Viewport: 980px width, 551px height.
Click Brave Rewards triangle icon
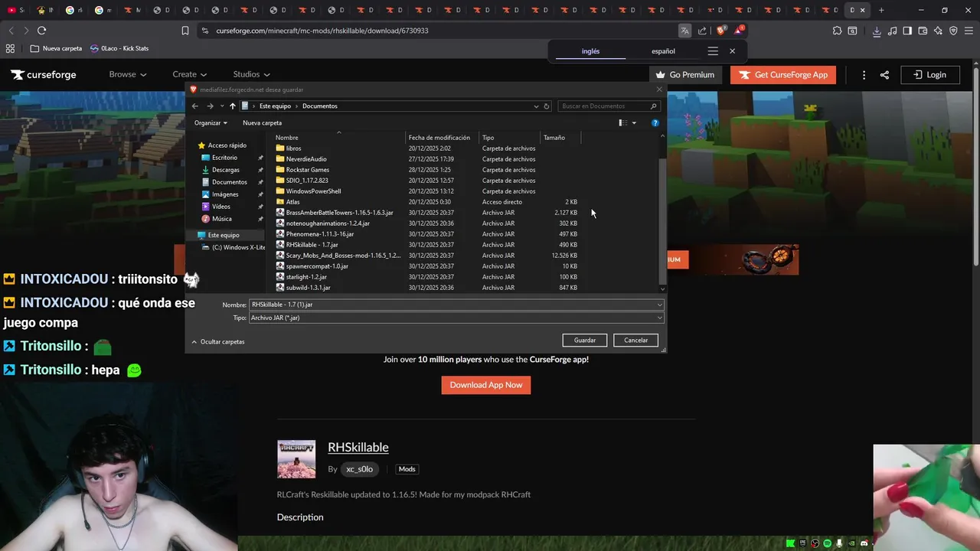point(740,31)
